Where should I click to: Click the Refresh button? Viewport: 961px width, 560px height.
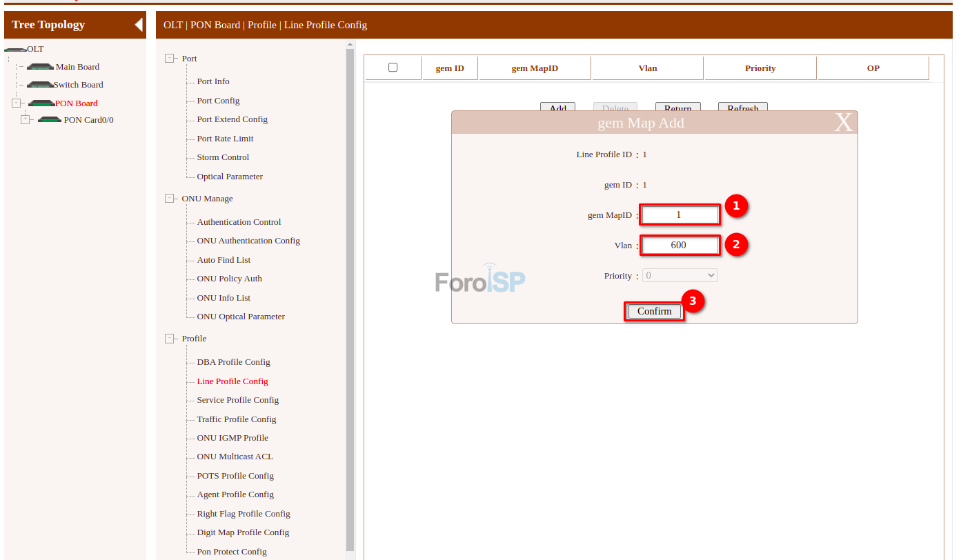(742, 108)
